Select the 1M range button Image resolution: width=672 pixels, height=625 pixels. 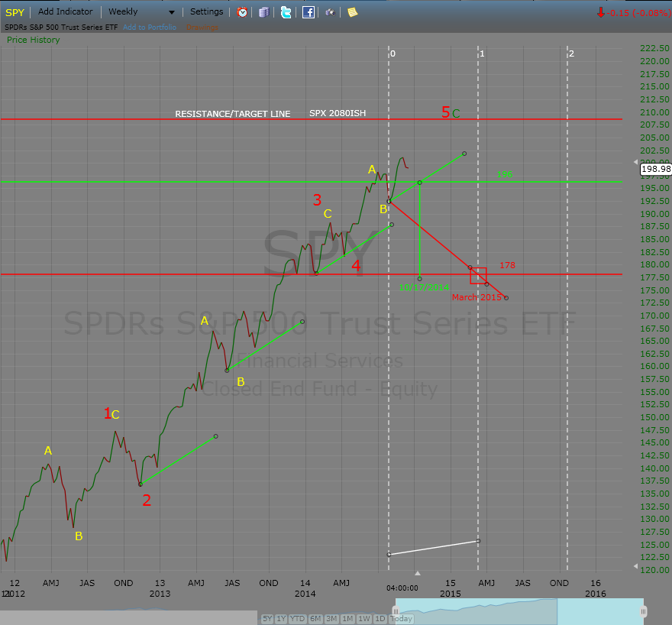(x=347, y=619)
